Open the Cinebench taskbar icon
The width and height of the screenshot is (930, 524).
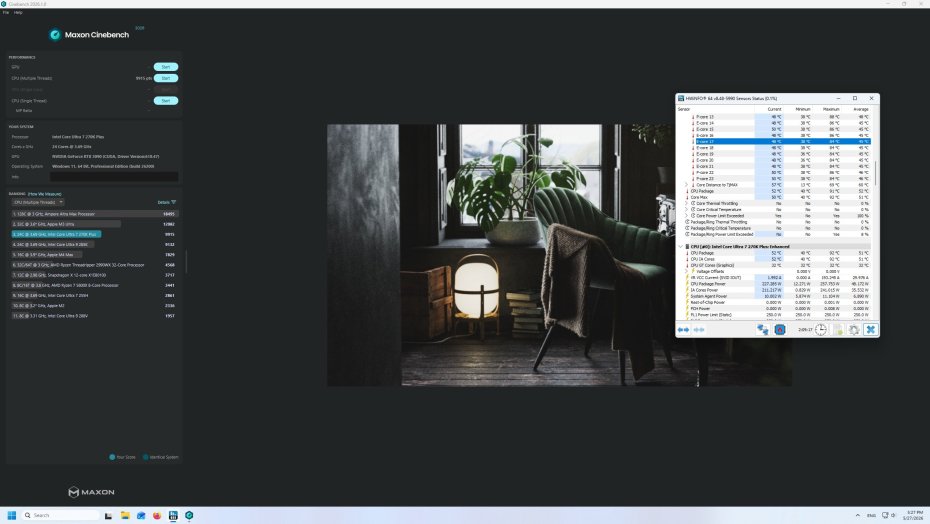point(189,515)
